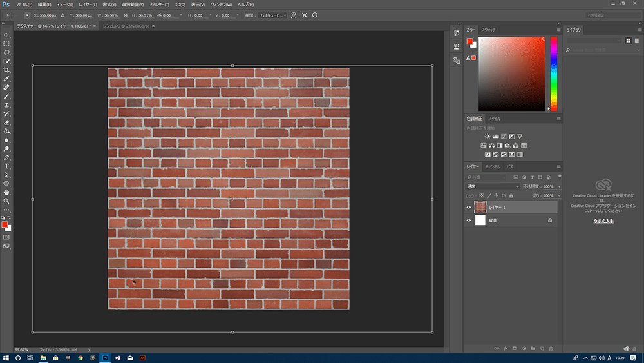Open the フィルター(T) menu

click(x=159, y=5)
